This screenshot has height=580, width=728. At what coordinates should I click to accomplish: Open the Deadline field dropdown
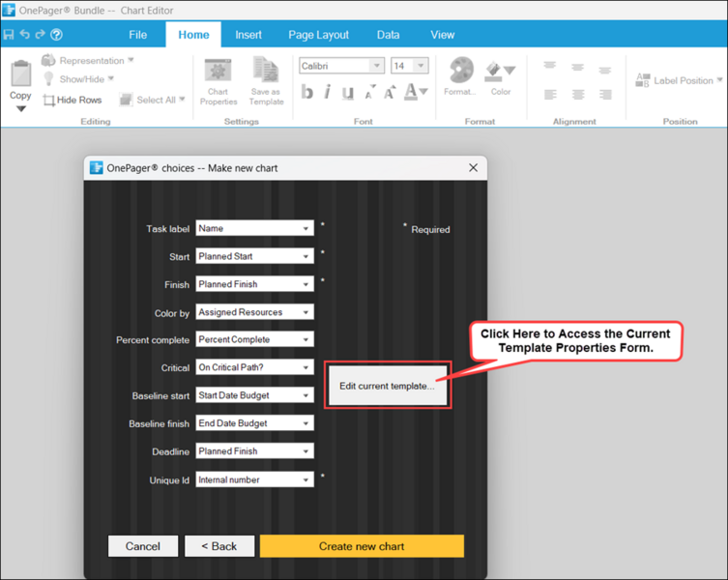click(x=255, y=450)
